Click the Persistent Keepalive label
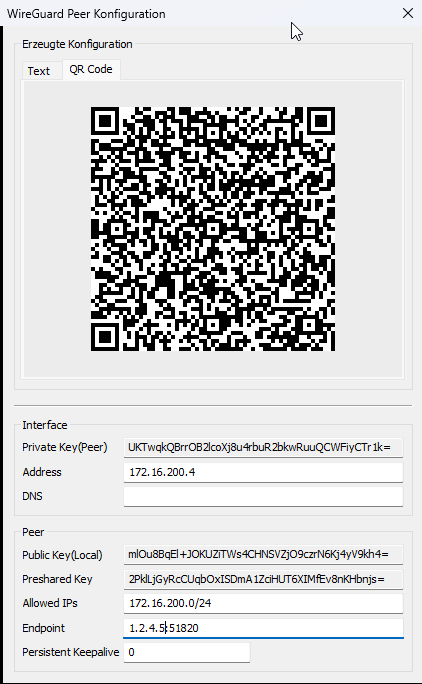 click(71, 652)
